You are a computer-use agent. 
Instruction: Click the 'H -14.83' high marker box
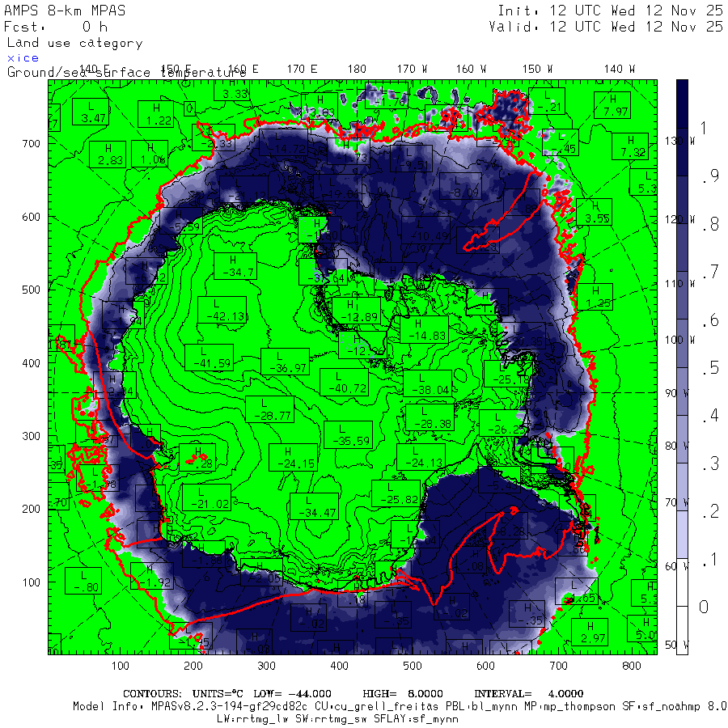click(424, 330)
